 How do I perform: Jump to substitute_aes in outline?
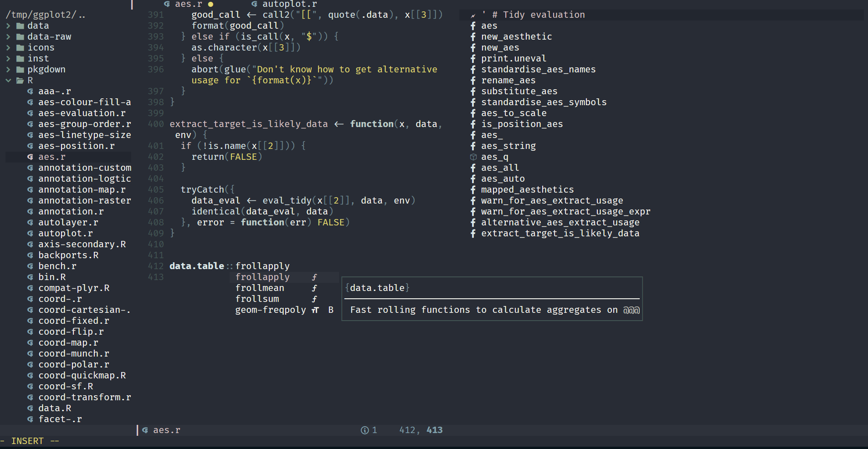pos(519,92)
